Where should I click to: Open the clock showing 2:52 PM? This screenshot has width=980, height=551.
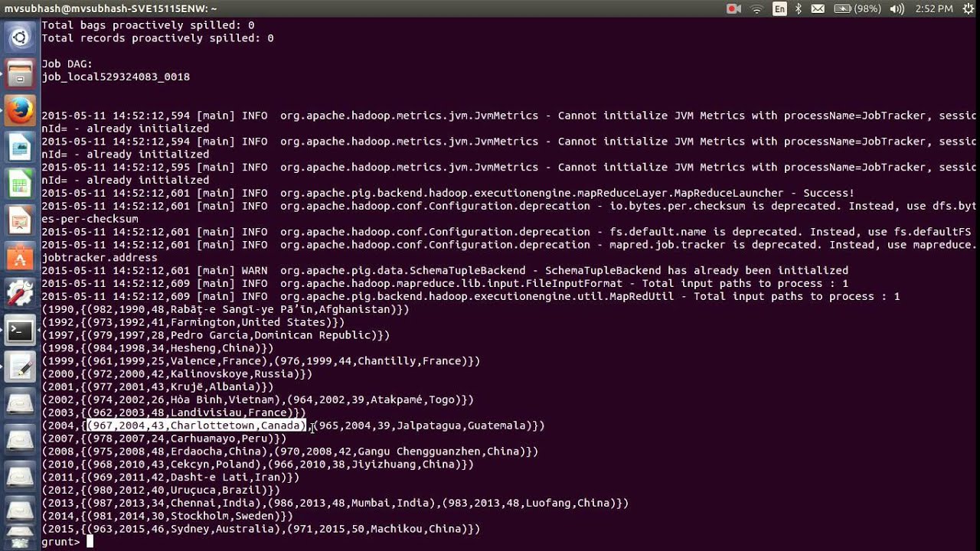(x=934, y=8)
